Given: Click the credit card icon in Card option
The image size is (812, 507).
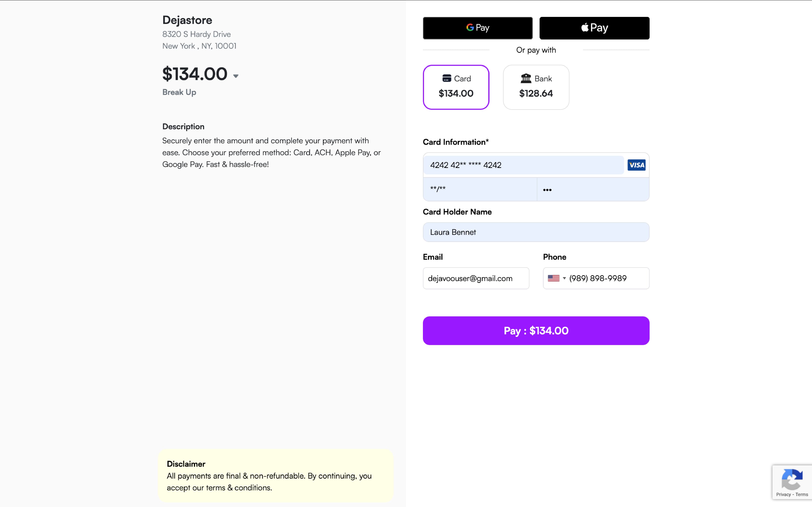Looking at the screenshot, I should [x=447, y=78].
